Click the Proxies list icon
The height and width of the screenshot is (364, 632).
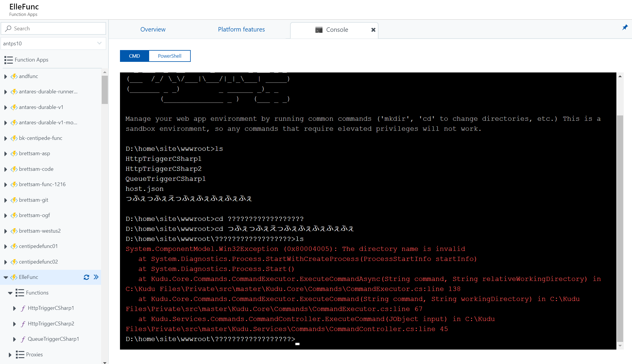click(x=20, y=355)
